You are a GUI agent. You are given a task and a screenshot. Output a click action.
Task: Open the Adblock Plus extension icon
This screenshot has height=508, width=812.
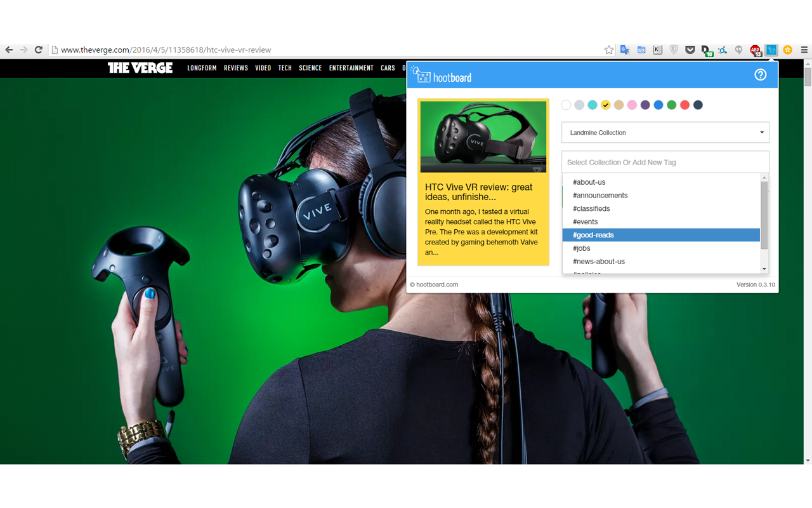[x=755, y=50]
